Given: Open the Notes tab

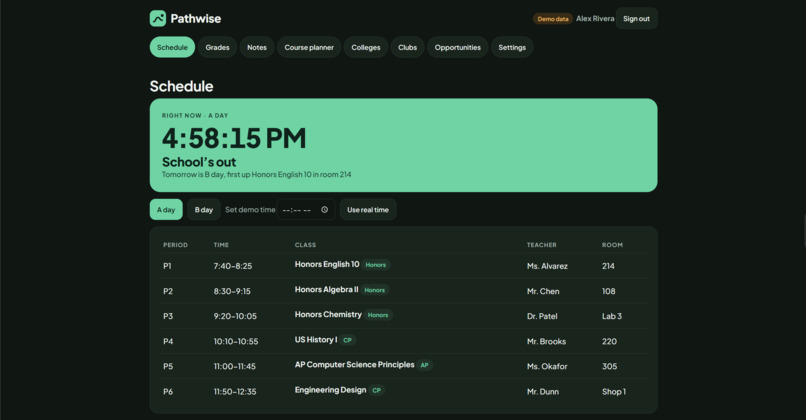Looking at the screenshot, I should click(x=257, y=47).
